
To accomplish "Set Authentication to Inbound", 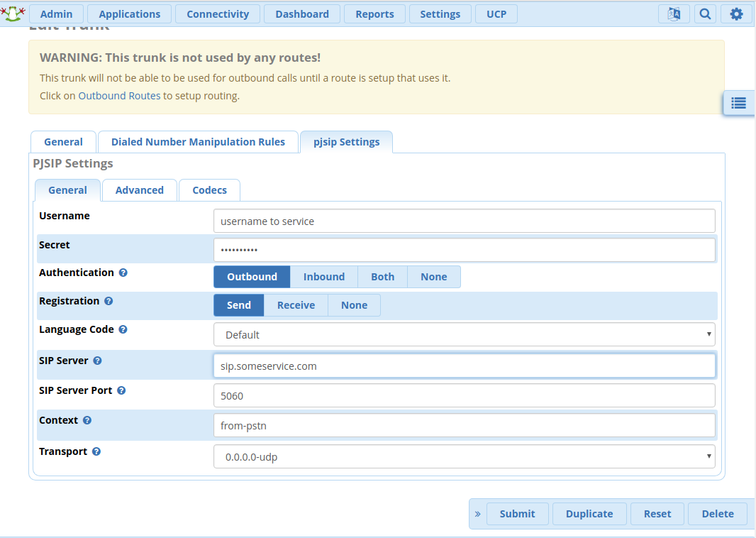I will (323, 277).
